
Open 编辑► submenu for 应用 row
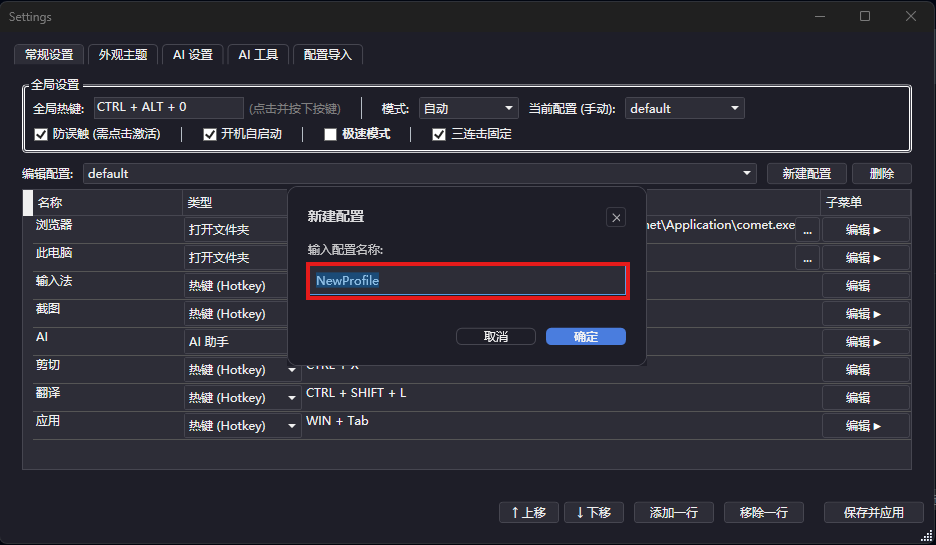pyautogui.click(x=865, y=426)
